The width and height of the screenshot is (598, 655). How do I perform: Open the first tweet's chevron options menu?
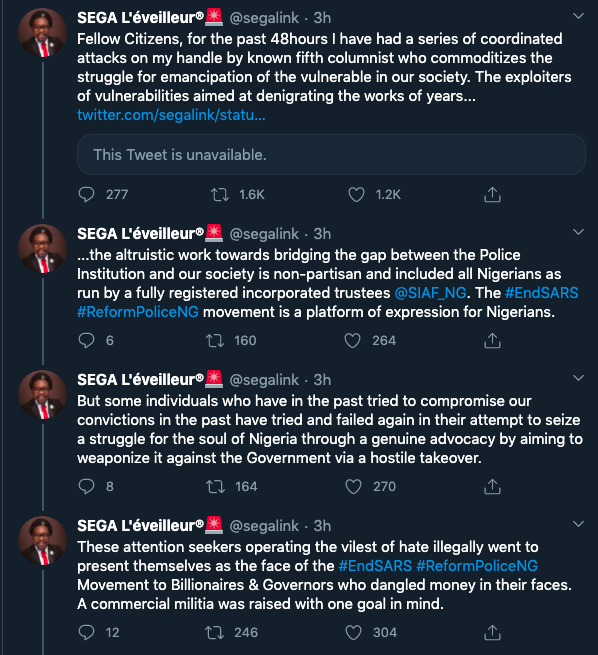(578, 16)
